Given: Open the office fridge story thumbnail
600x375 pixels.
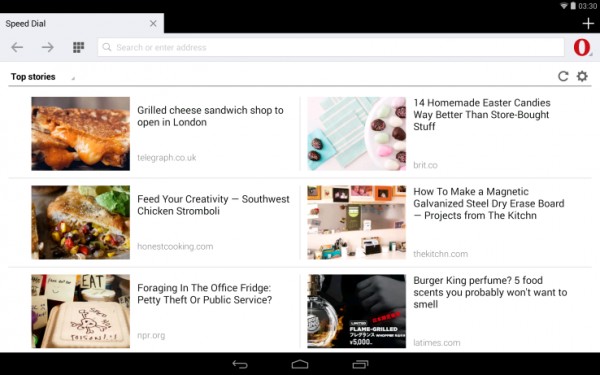Looking at the screenshot, I should tap(80, 311).
